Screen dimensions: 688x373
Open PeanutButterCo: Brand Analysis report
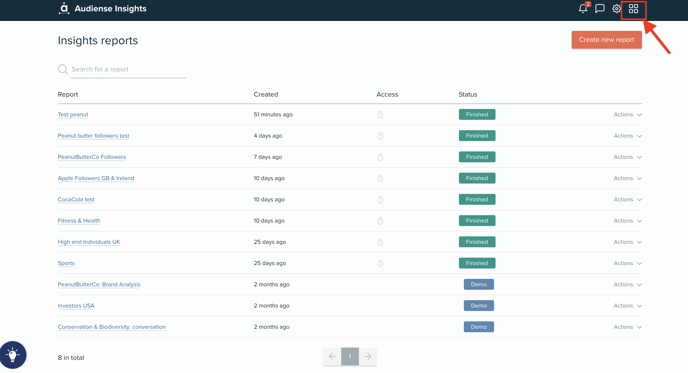click(x=99, y=284)
